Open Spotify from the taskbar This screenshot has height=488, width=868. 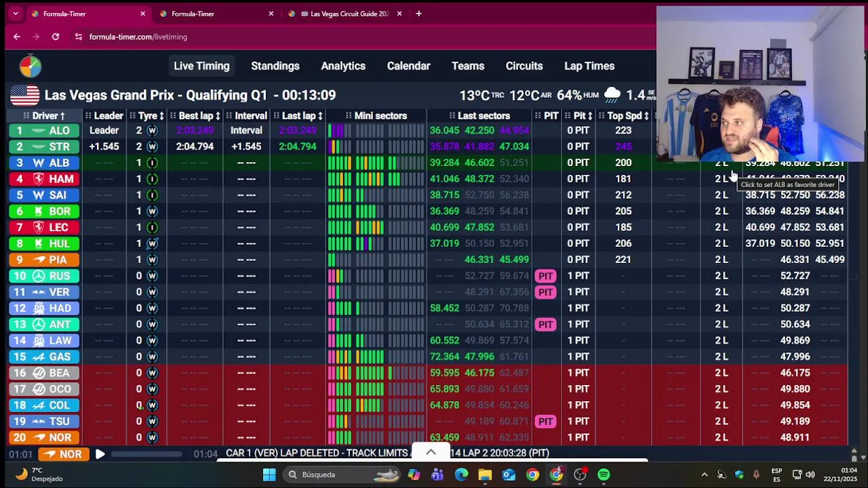604,474
